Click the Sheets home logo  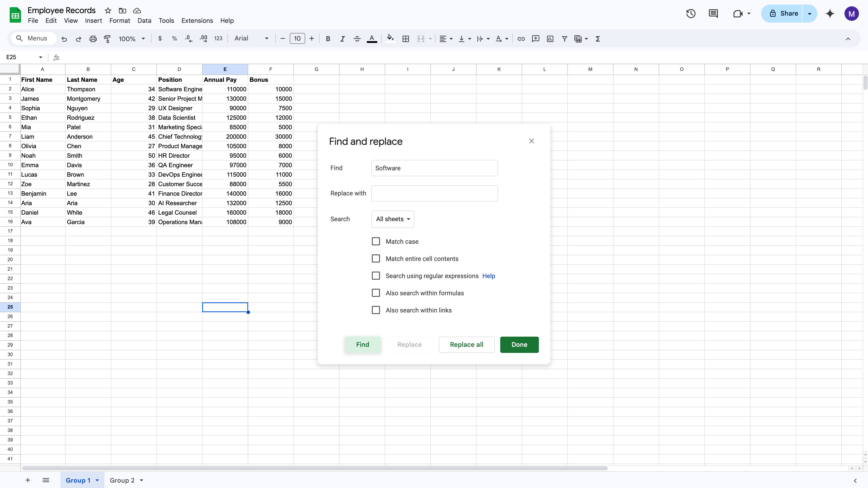point(15,15)
